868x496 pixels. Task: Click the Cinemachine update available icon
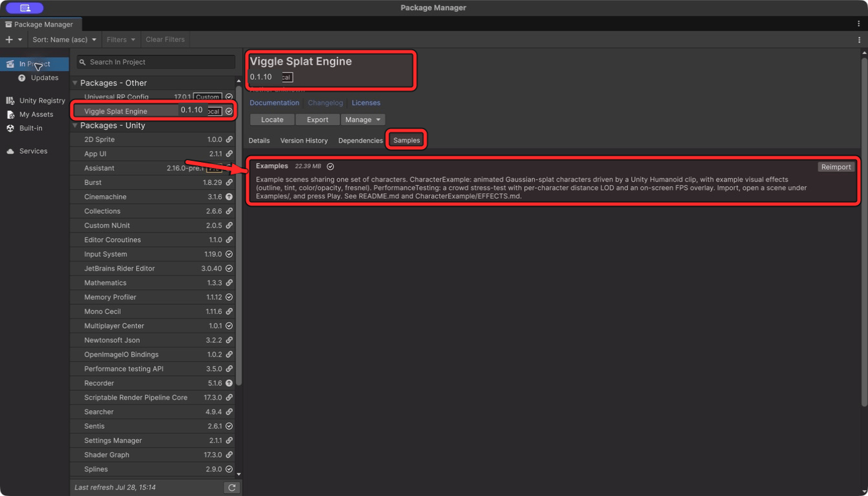pyautogui.click(x=229, y=197)
